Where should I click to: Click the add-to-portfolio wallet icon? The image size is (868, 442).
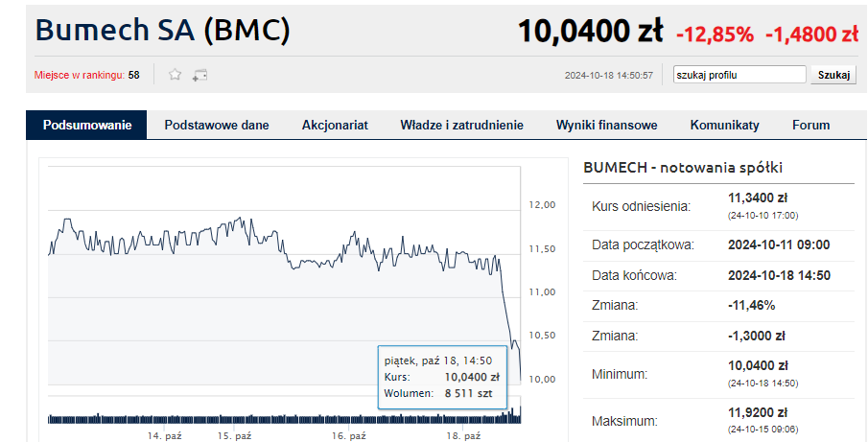click(199, 75)
